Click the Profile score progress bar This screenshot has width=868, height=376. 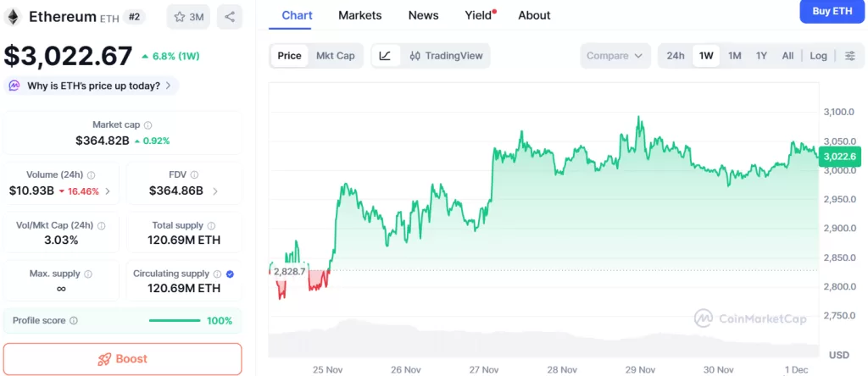174,321
